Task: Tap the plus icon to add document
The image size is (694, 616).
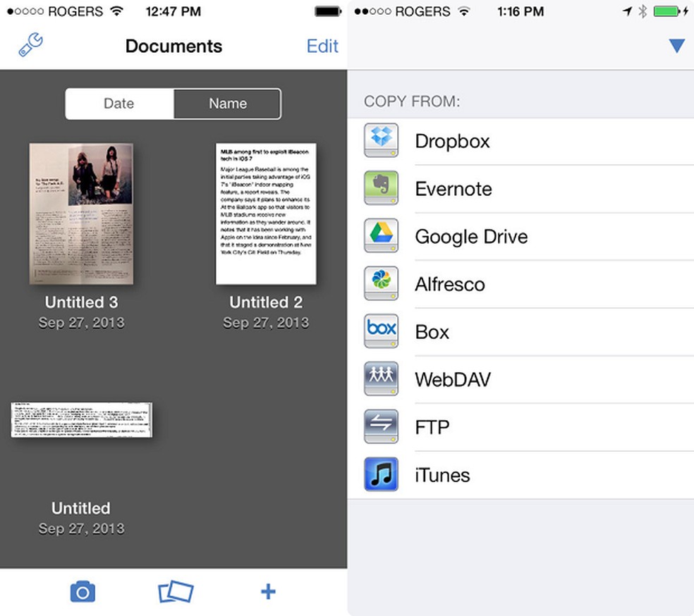Action: [268, 591]
